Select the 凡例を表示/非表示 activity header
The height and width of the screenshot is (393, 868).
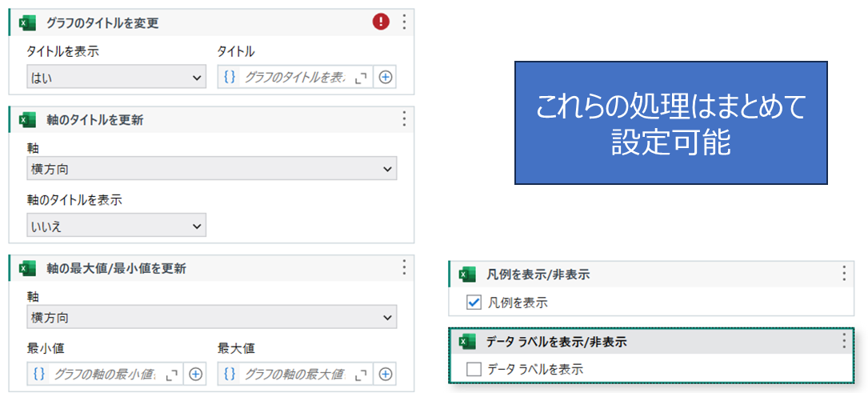[650, 275]
